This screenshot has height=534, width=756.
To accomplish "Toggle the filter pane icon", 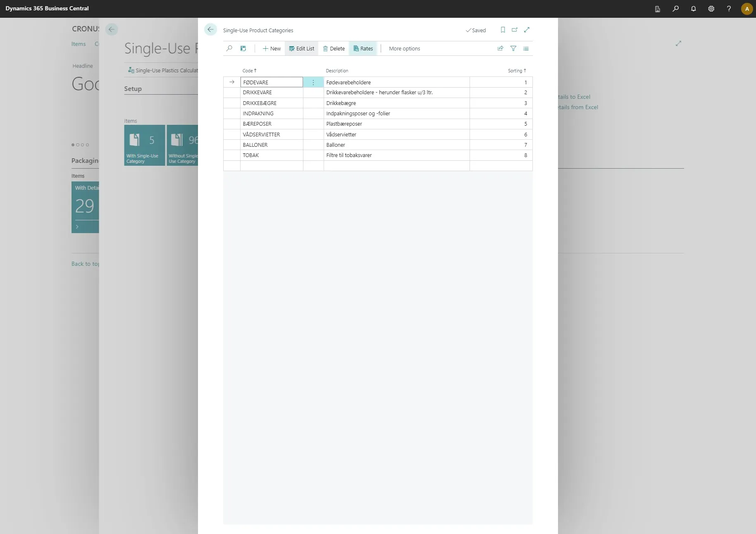I will tap(513, 48).
